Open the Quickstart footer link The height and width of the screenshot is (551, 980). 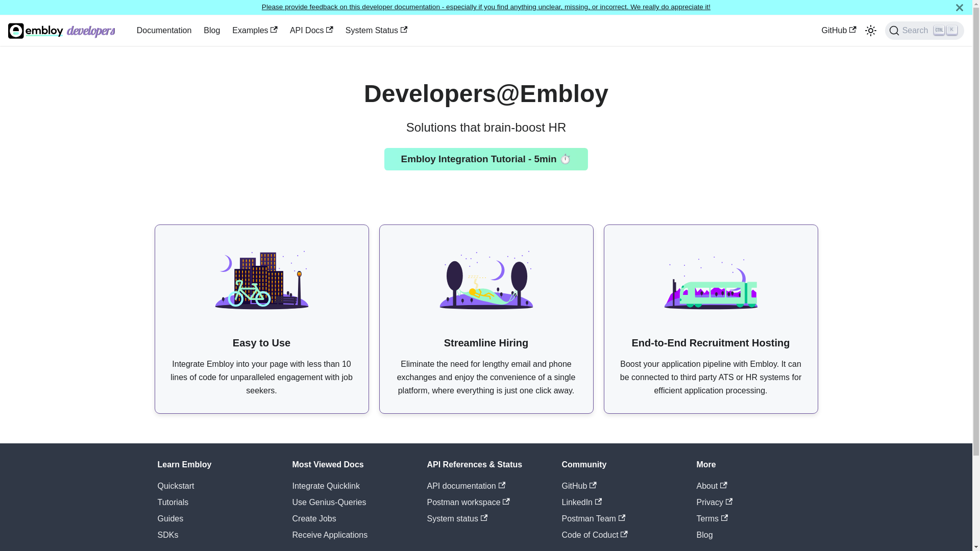(x=176, y=486)
